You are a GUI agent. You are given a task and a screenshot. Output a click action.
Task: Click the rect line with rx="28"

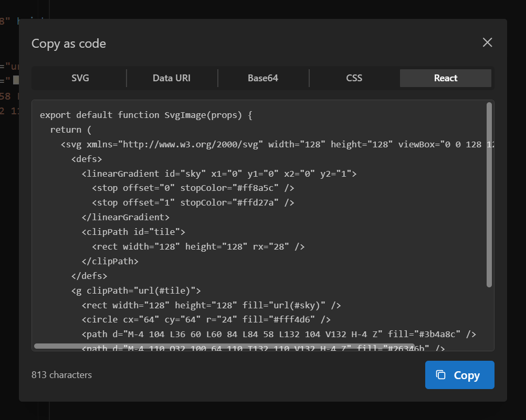click(x=198, y=246)
